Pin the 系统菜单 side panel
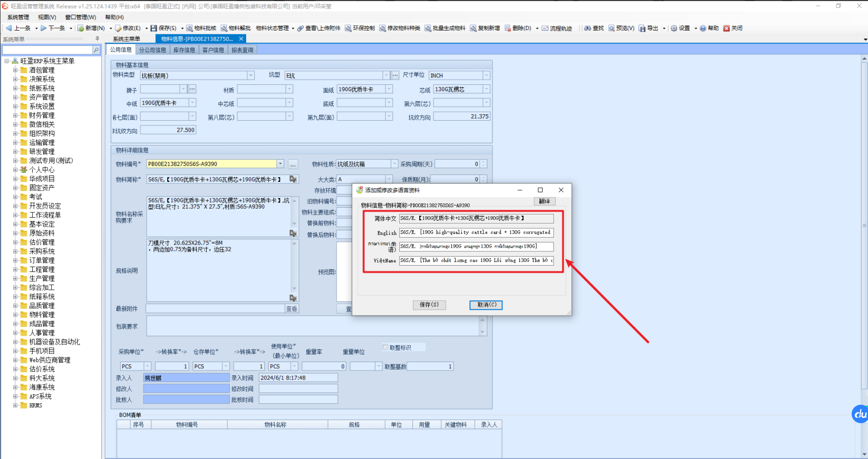Screen dimensions: 868x459 (97, 39)
